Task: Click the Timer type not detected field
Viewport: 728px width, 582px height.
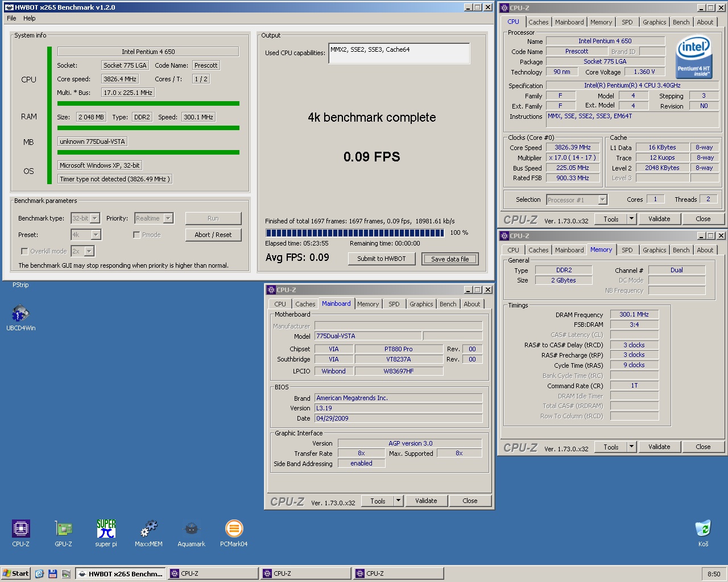Action: (114, 179)
